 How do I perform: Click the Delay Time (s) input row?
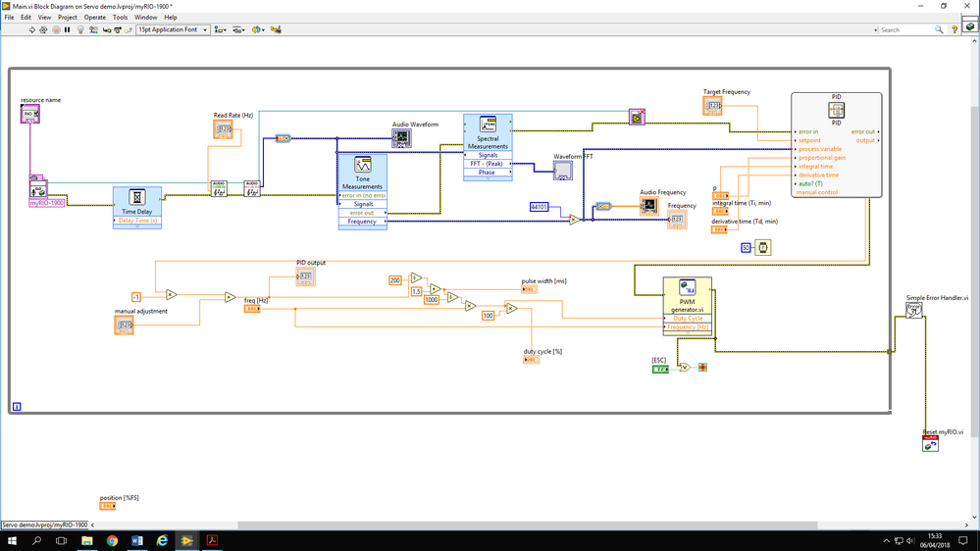pos(137,221)
